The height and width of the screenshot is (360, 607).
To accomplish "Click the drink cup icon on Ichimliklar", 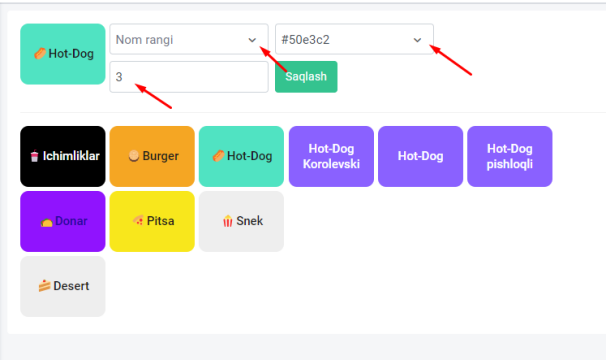I will coord(34,156).
